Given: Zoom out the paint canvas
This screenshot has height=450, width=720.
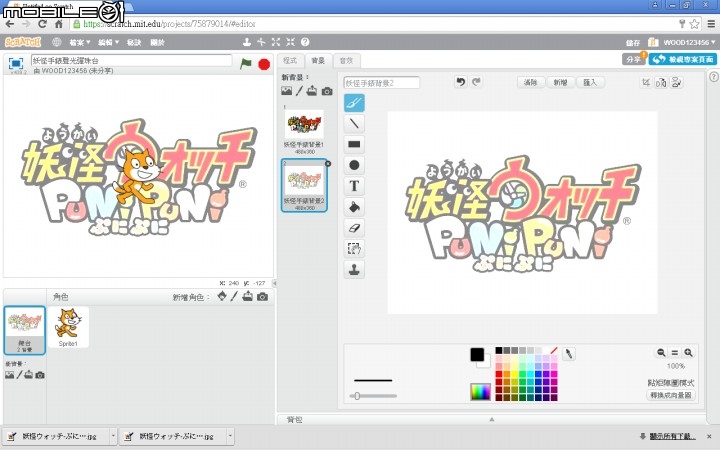Looking at the screenshot, I should coord(661,353).
